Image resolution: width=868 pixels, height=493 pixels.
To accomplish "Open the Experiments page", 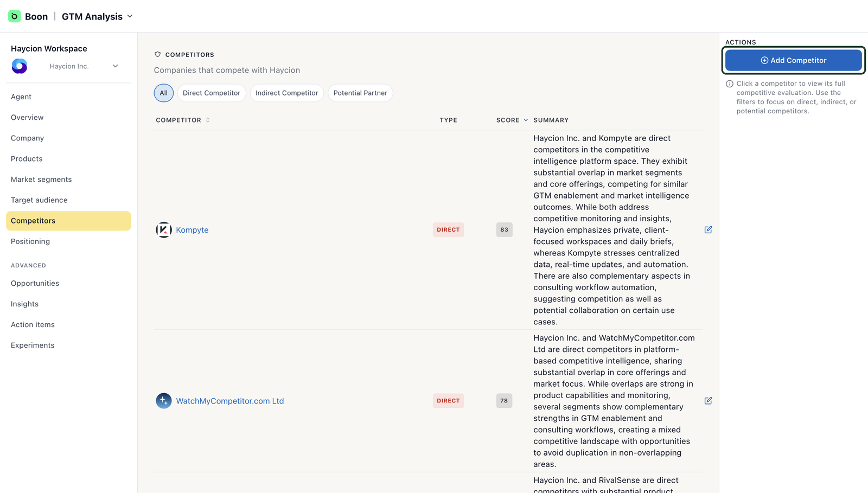I will click(68, 345).
